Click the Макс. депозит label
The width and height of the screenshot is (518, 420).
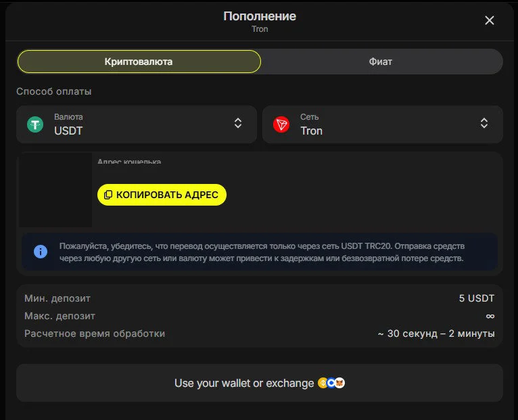coord(60,316)
